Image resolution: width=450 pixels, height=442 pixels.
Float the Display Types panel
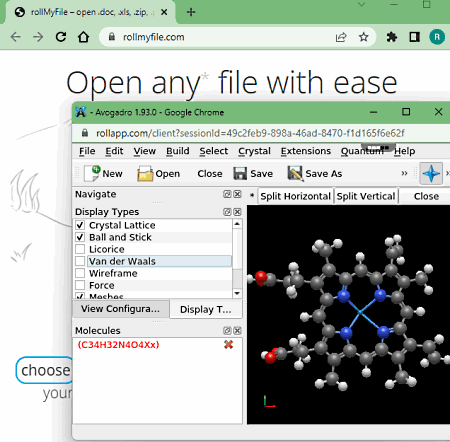click(x=227, y=212)
